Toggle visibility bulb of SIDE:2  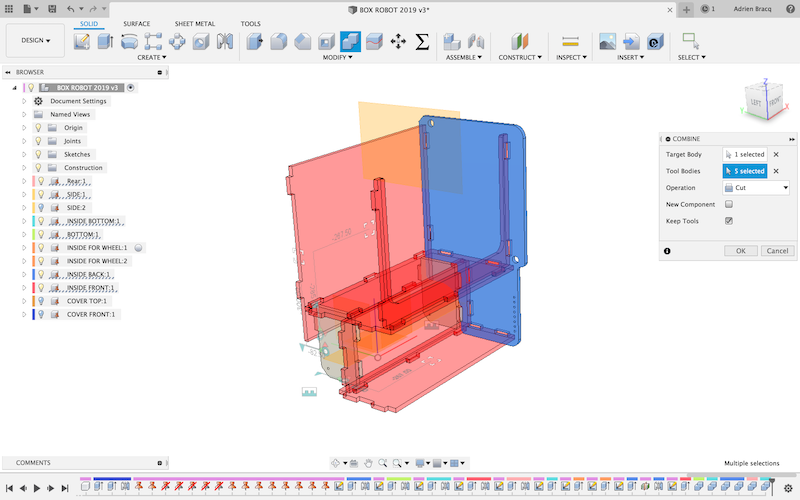(41, 208)
